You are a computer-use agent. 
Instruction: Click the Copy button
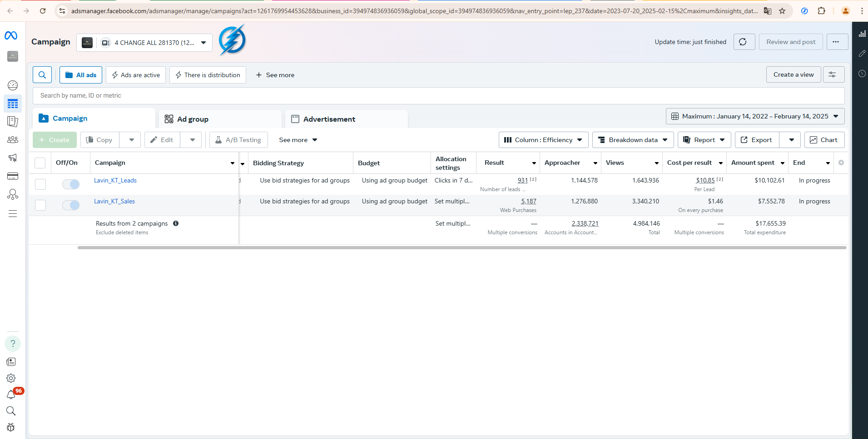pyautogui.click(x=100, y=140)
